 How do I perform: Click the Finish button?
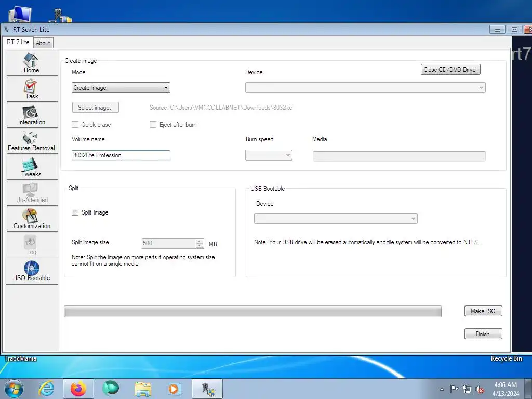483,334
